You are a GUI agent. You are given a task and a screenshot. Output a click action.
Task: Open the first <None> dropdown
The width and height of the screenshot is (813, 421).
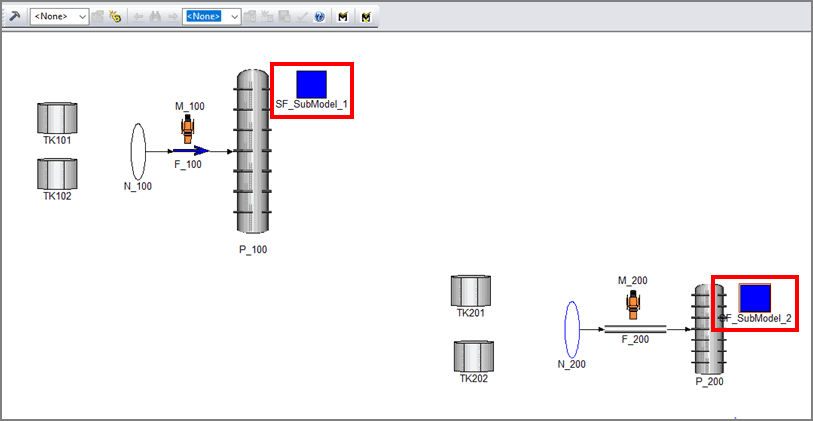[x=60, y=17]
